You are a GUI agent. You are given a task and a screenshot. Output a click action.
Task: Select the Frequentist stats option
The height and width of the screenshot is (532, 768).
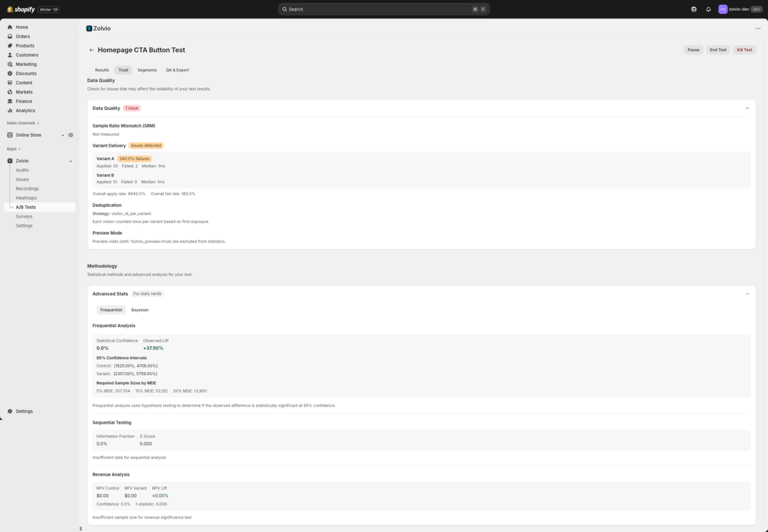[111, 310]
